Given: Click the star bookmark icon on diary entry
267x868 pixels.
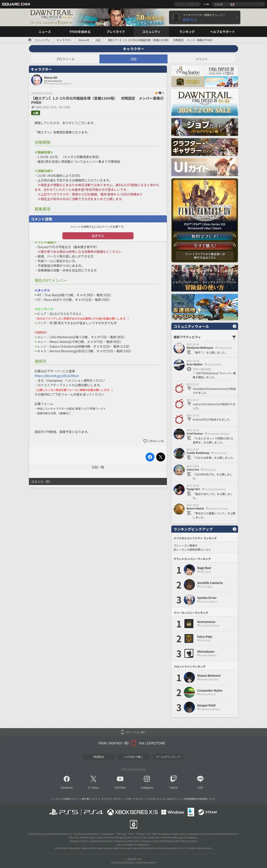Looking at the screenshot, I should coord(156,93).
